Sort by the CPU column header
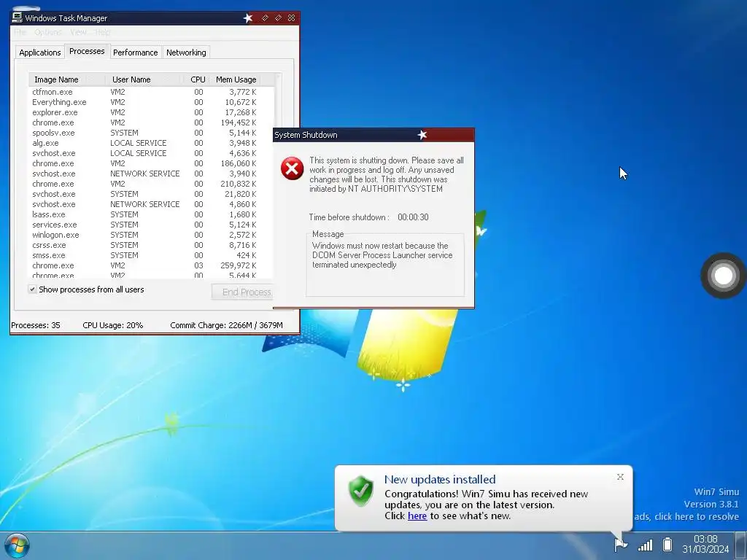Image resolution: width=747 pixels, height=560 pixels. pyautogui.click(x=198, y=79)
